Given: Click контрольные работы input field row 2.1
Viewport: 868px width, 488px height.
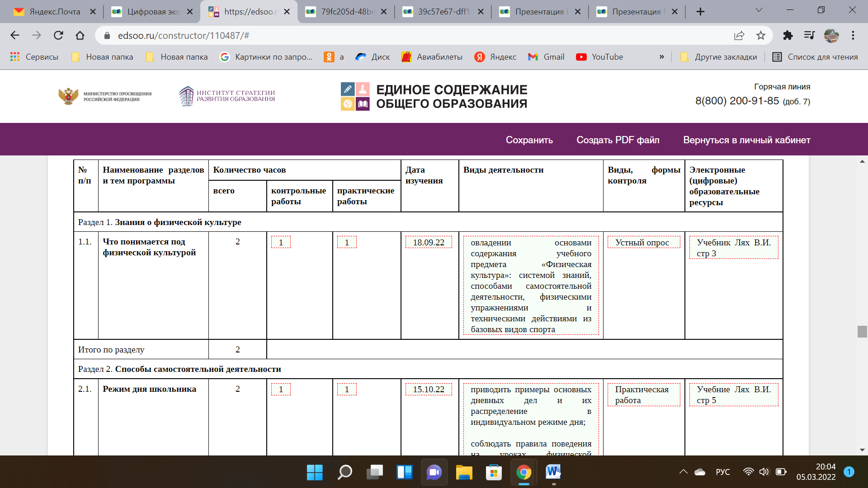Looking at the screenshot, I should (x=279, y=389).
